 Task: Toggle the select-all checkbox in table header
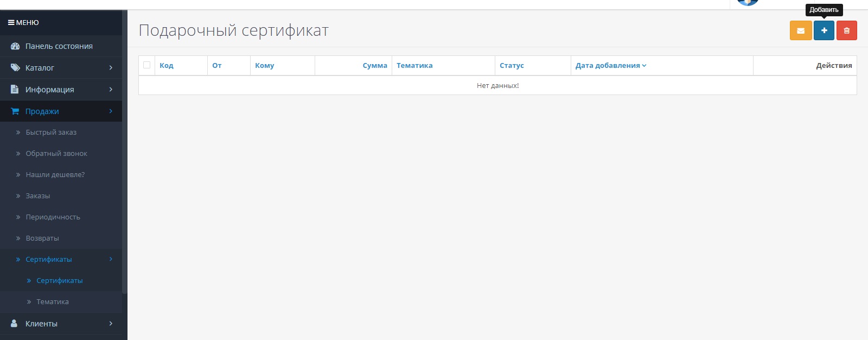[x=146, y=65]
